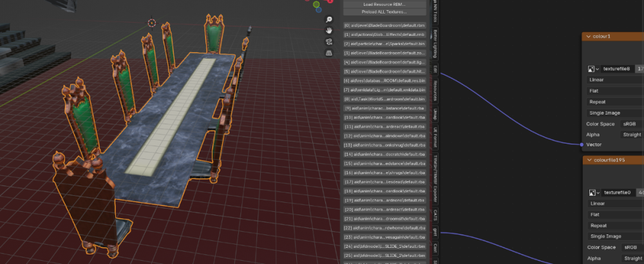Select resource [10] anim ...cardlook default.rba

[384, 117]
